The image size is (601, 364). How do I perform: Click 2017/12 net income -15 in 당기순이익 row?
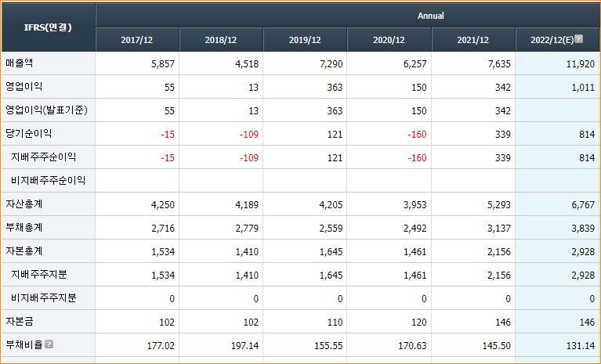[168, 135]
